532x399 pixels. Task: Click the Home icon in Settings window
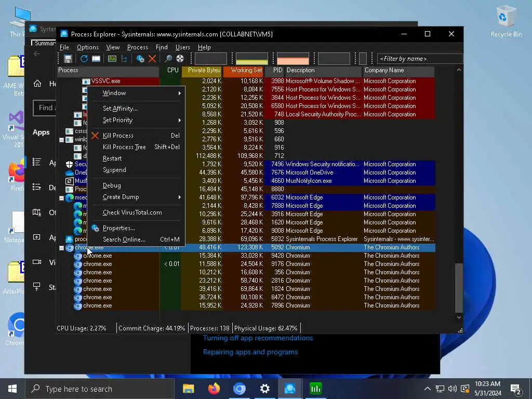pyautogui.click(x=37, y=84)
